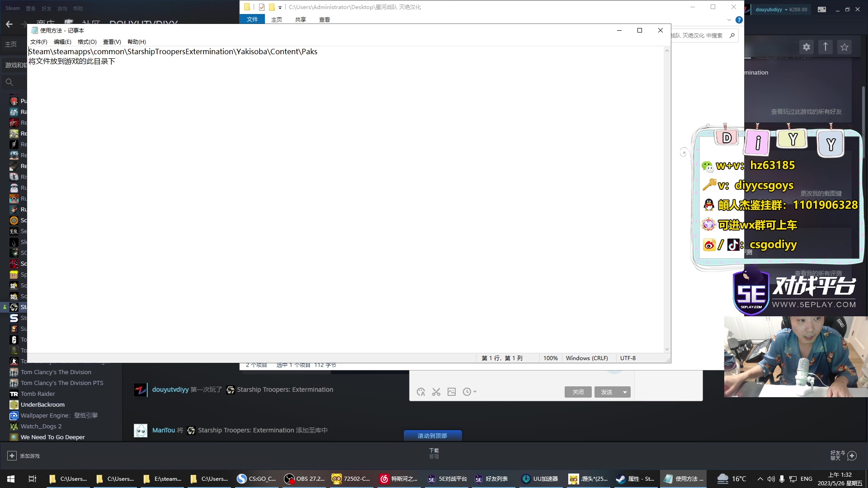Open the 帮助(H) menu in Notepad

point(137,42)
